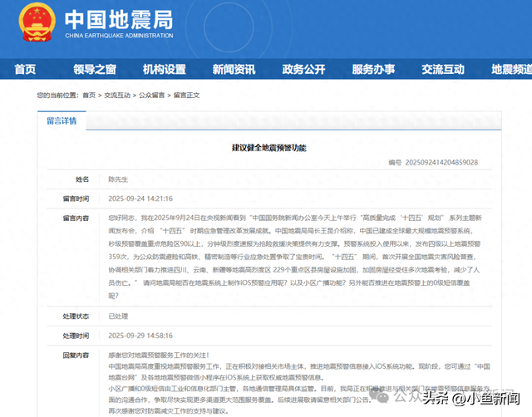
Task: Navigate to 服务办事
Action: click(373, 69)
